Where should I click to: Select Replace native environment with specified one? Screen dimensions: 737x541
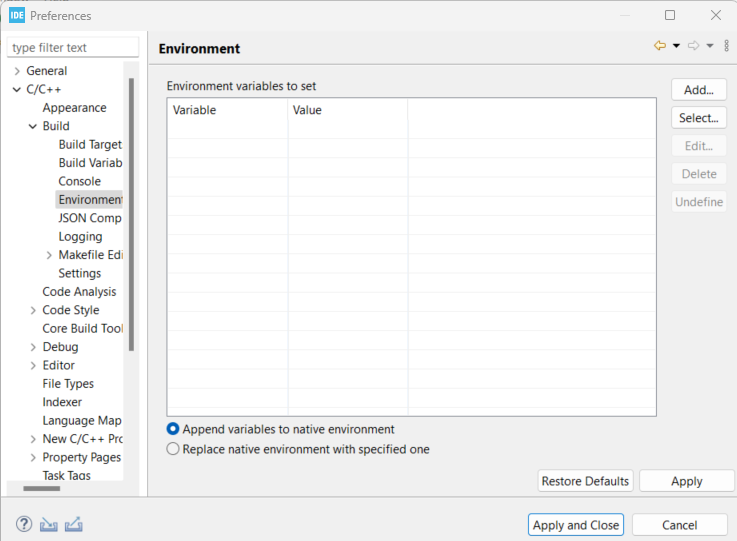click(174, 449)
